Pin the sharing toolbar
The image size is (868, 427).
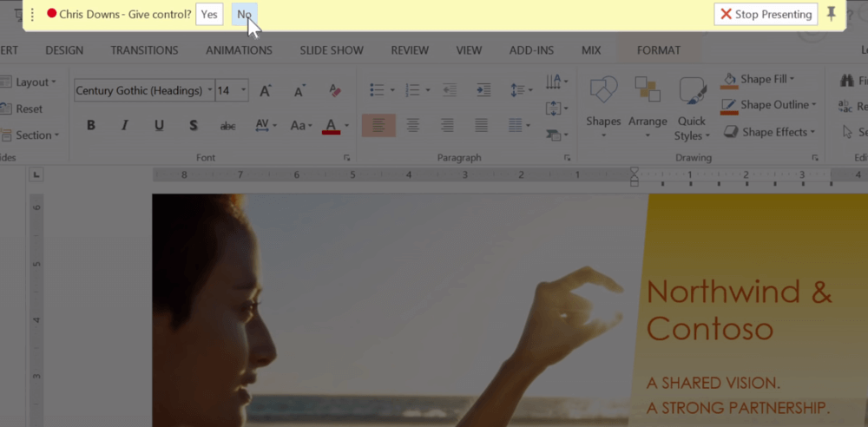point(832,14)
